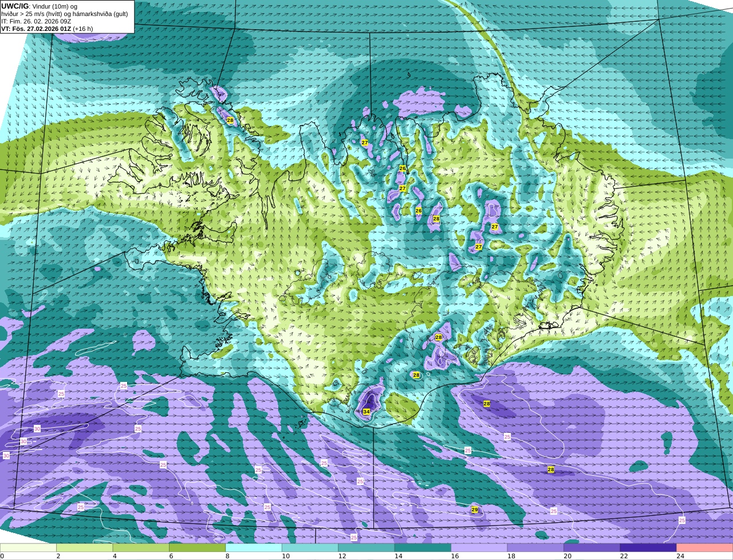This screenshot has height=560, width=733.
Task: Select the 'hviður > 25 m/s' legend line
Action: [x=65, y=14]
